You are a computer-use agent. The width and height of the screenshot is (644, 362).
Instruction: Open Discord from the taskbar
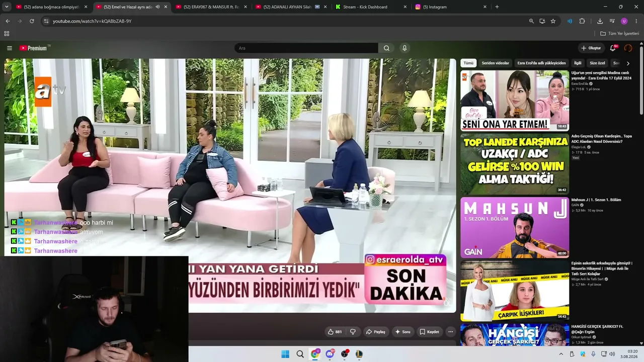coord(330,354)
